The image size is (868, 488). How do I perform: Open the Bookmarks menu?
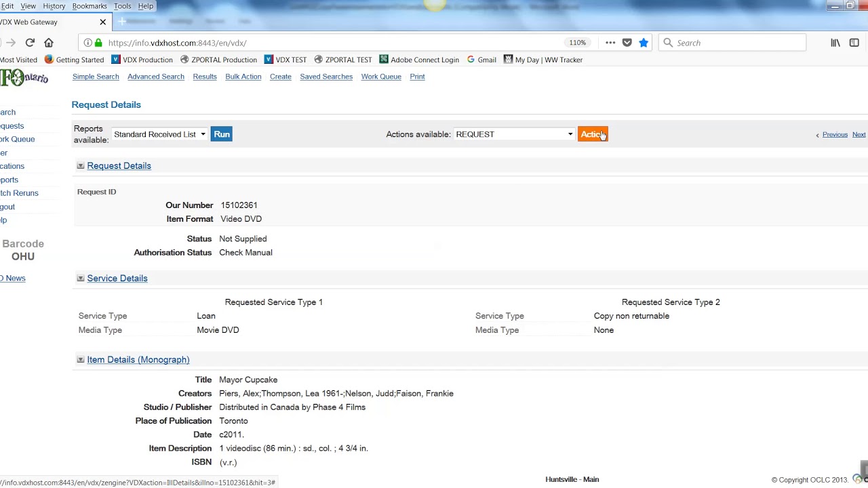[x=90, y=6]
